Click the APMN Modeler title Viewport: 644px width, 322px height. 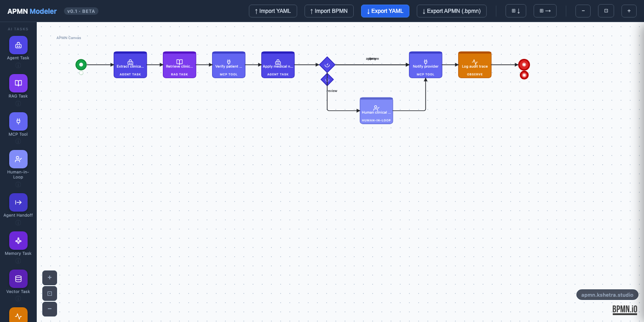(x=32, y=11)
